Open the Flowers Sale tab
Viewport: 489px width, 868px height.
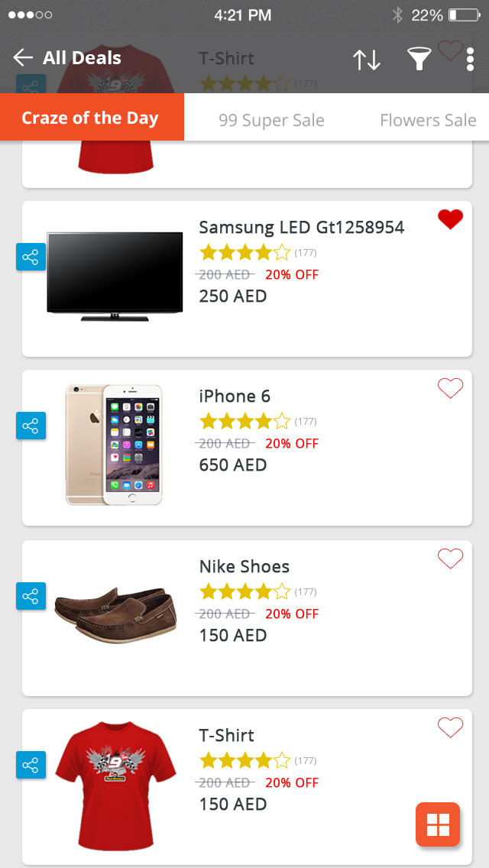tap(428, 121)
